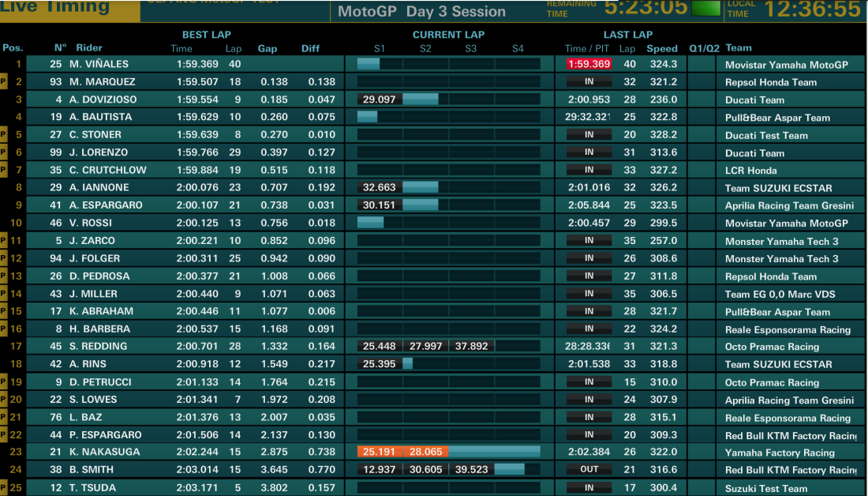
Task: Click the P pit icon beside M. Marquez
Action: point(3,81)
